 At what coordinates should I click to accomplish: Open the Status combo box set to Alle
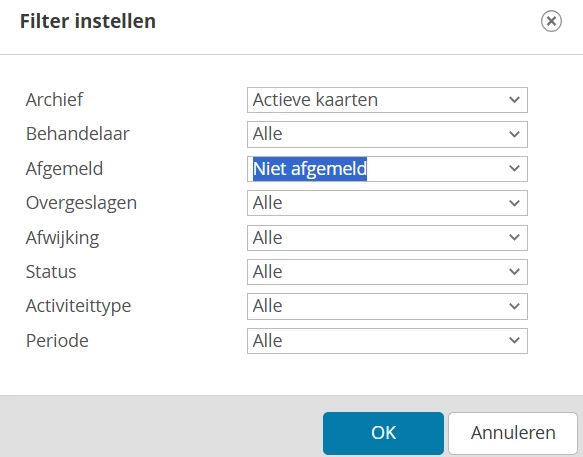[x=387, y=272]
